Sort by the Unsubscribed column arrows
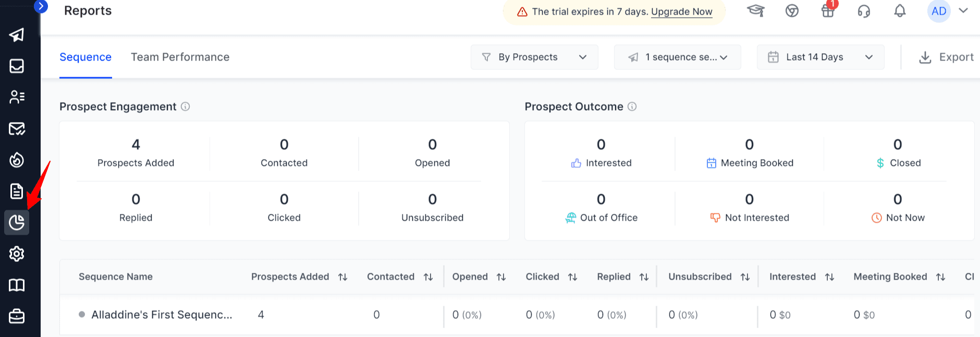980x337 pixels. click(745, 277)
